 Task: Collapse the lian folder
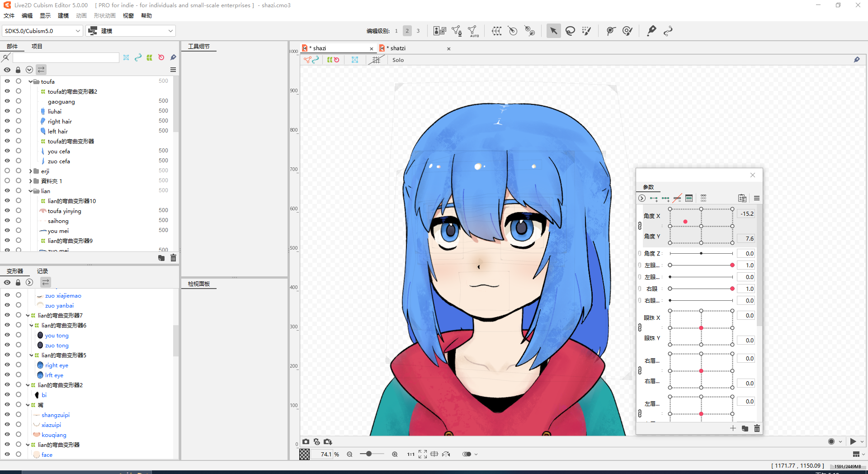pos(31,191)
